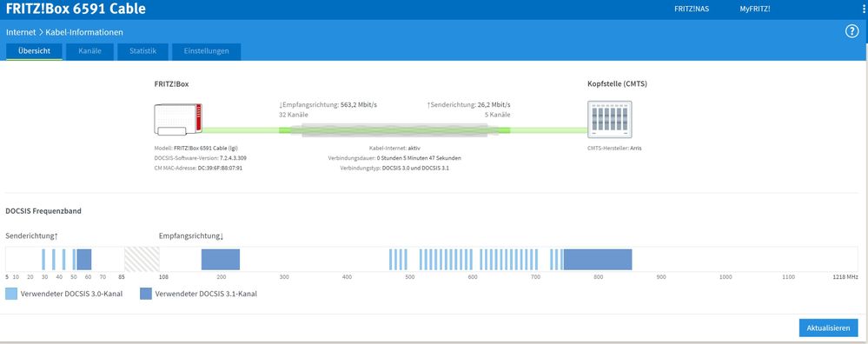The image size is (868, 344).
Task: Click the Aktualisieren button
Action: coord(828,328)
